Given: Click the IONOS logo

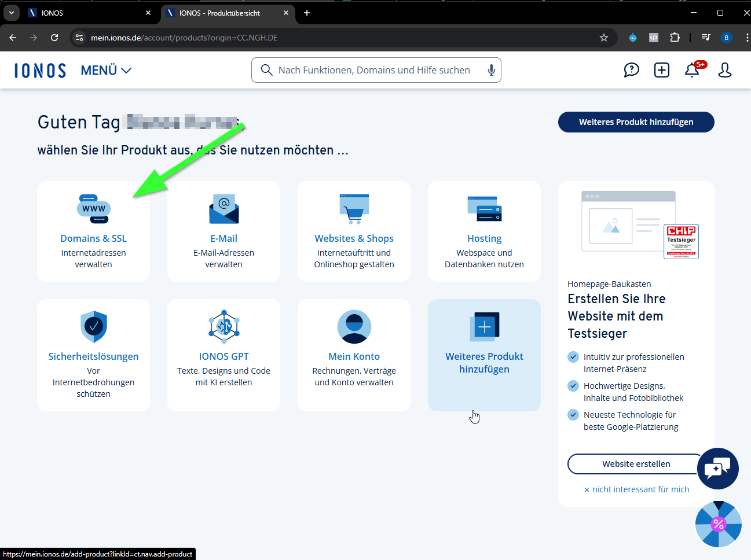Looking at the screenshot, I should (x=41, y=71).
